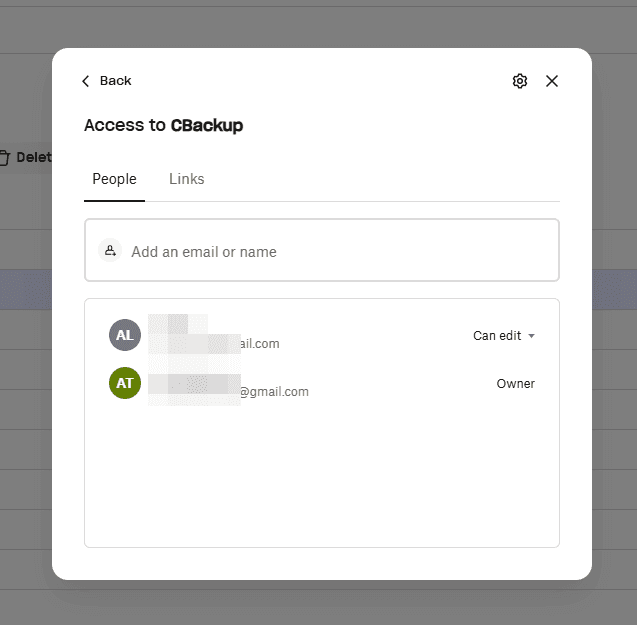Click the Access to CBackup heading
The image size is (637, 625).
[163, 125]
